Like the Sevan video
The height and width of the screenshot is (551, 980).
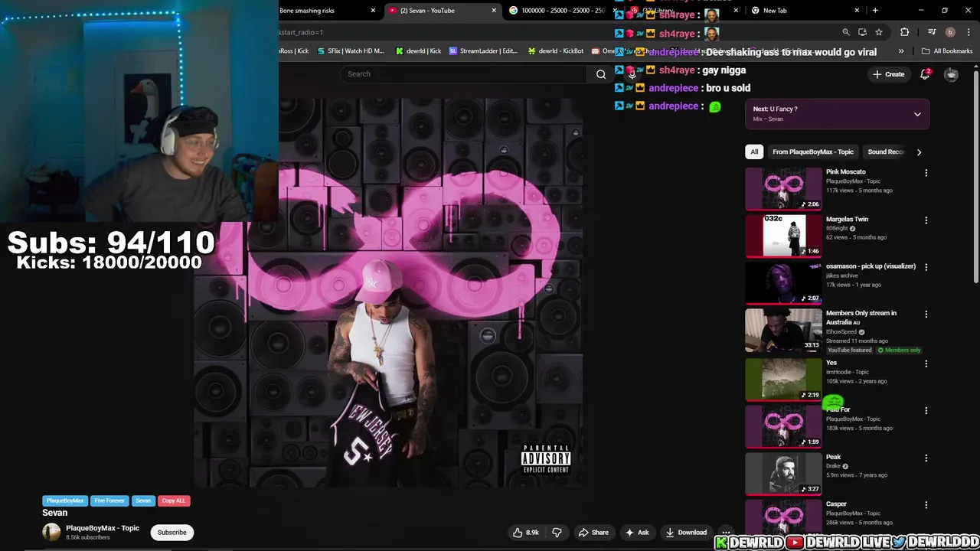[x=525, y=533]
